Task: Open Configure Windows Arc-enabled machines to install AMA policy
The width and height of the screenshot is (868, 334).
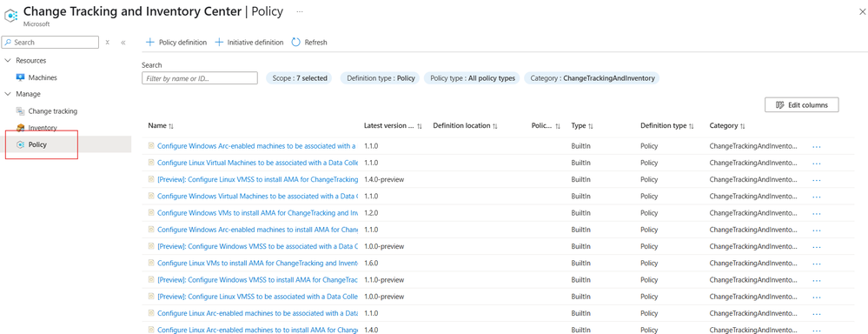Action: (257, 230)
